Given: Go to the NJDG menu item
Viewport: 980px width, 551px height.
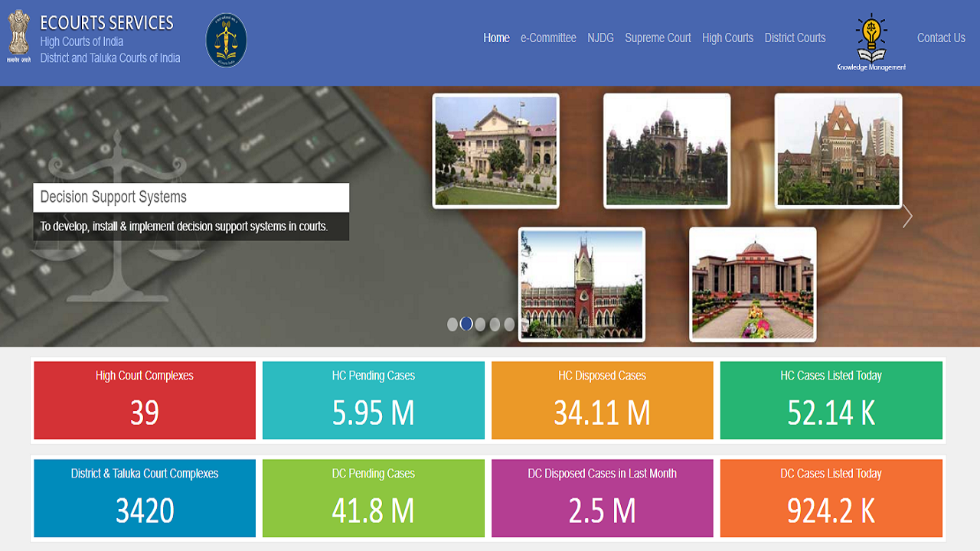Looking at the screenshot, I should click(x=600, y=37).
